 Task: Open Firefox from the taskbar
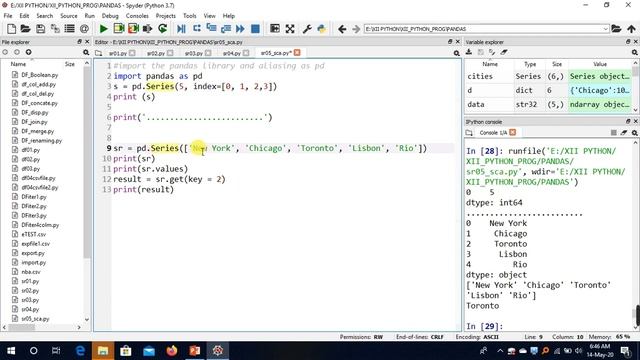pos(172,351)
